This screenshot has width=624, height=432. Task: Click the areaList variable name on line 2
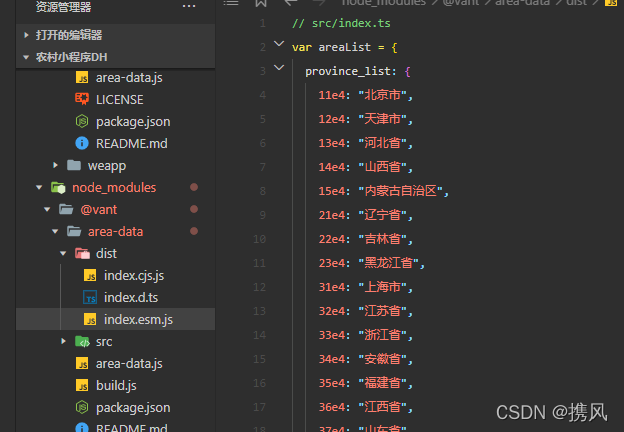coord(344,47)
